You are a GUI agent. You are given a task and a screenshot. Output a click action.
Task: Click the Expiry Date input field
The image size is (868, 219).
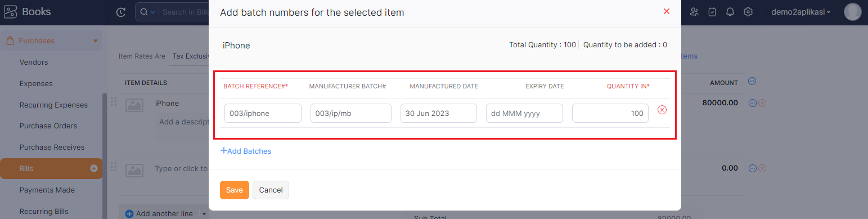point(524,113)
